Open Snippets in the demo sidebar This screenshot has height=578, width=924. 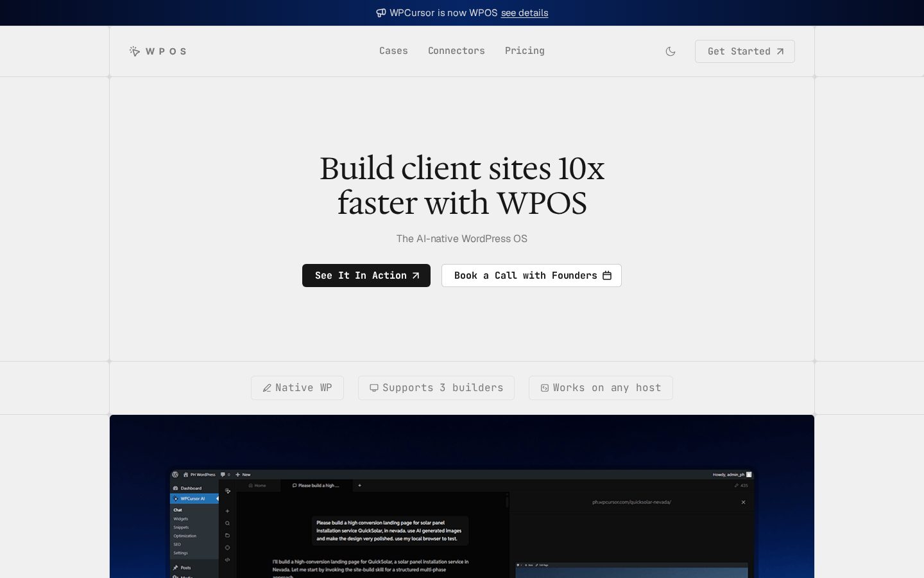click(181, 527)
